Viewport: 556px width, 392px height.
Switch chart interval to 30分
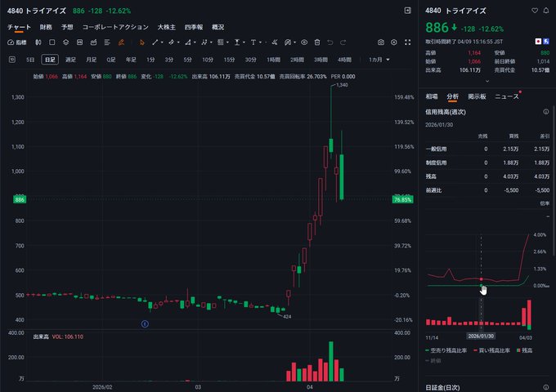(251, 60)
